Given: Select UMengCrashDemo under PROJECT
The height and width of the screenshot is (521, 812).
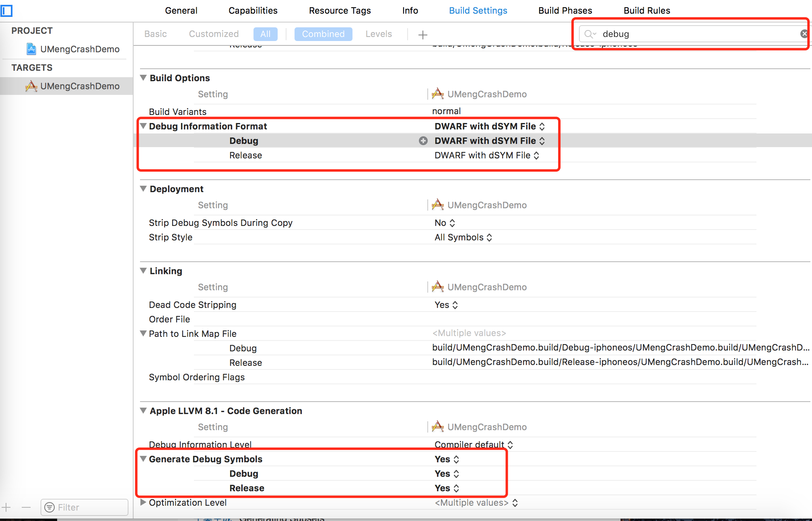Looking at the screenshot, I should [80, 49].
